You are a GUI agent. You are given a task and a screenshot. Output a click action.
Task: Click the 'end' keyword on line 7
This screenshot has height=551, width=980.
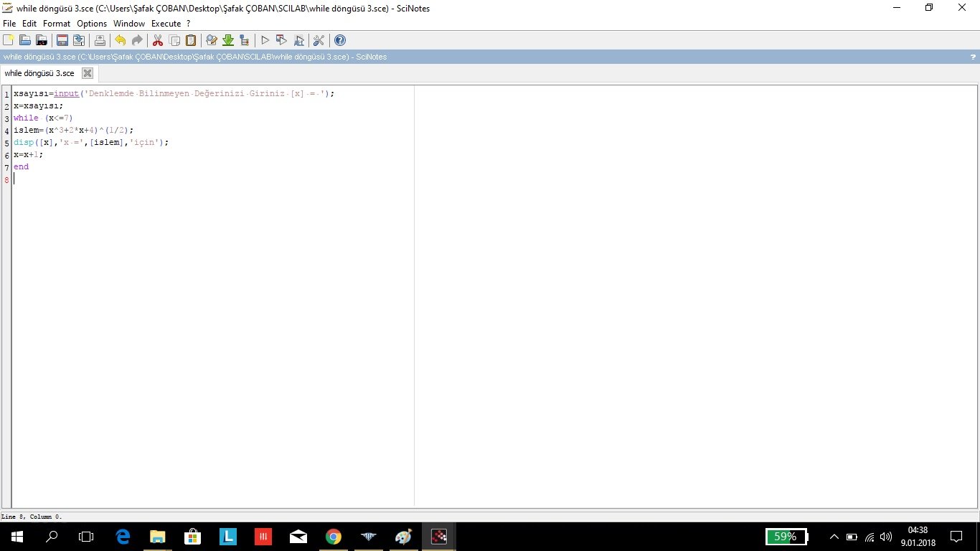21,166
